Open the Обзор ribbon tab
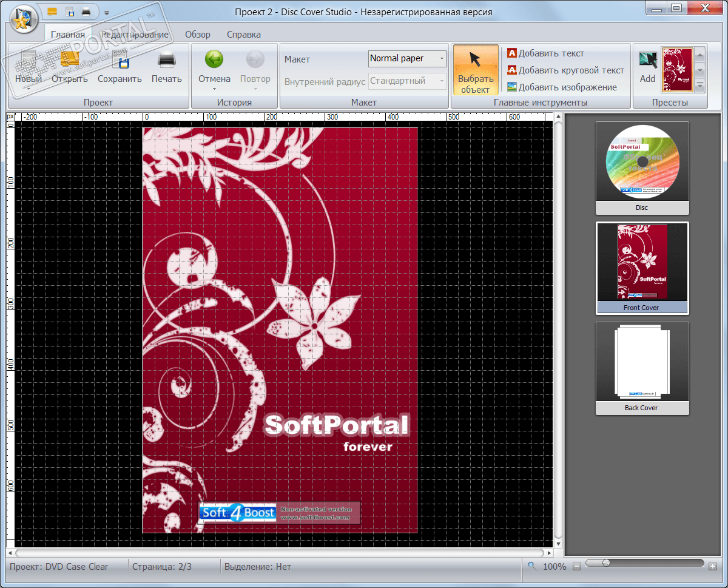The width and height of the screenshot is (728, 588). 198,35
